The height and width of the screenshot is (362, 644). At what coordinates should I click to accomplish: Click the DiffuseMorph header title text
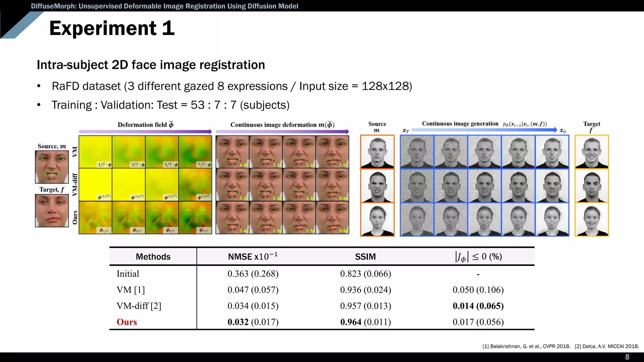(164, 6)
